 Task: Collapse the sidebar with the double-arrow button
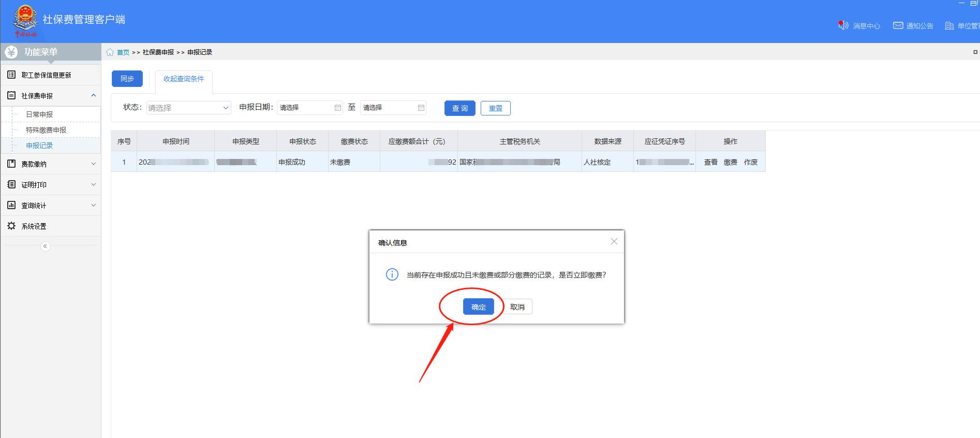pyautogui.click(x=46, y=246)
